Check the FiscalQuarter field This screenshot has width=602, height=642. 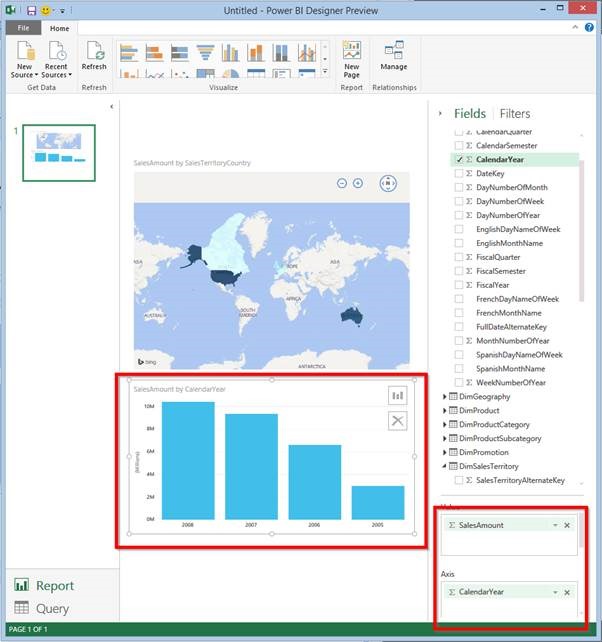click(459, 257)
